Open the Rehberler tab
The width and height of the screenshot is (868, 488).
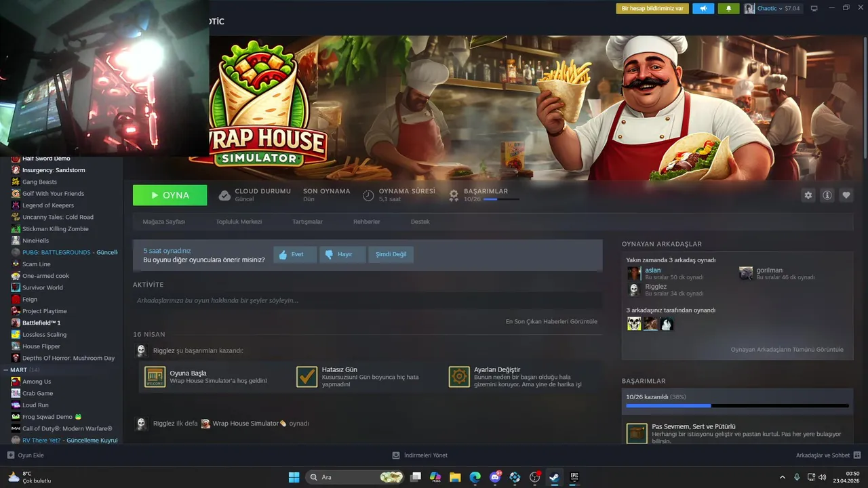[x=366, y=222]
